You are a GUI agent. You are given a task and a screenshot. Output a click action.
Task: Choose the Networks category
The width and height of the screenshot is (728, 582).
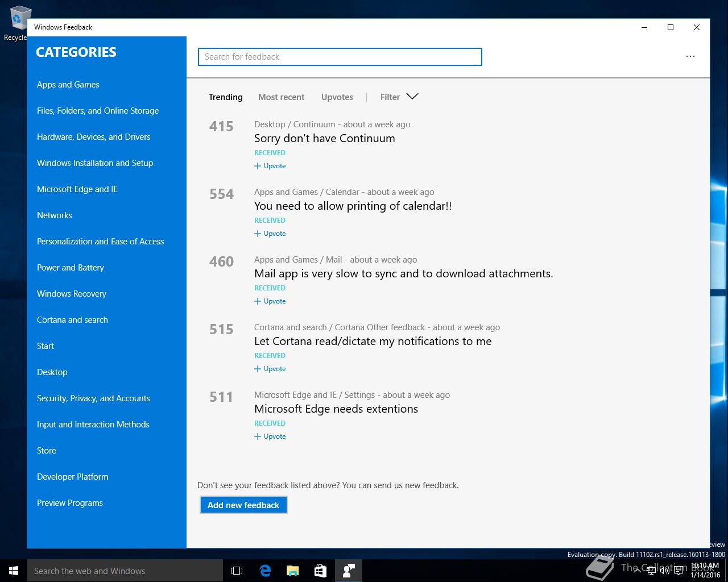[x=55, y=215]
